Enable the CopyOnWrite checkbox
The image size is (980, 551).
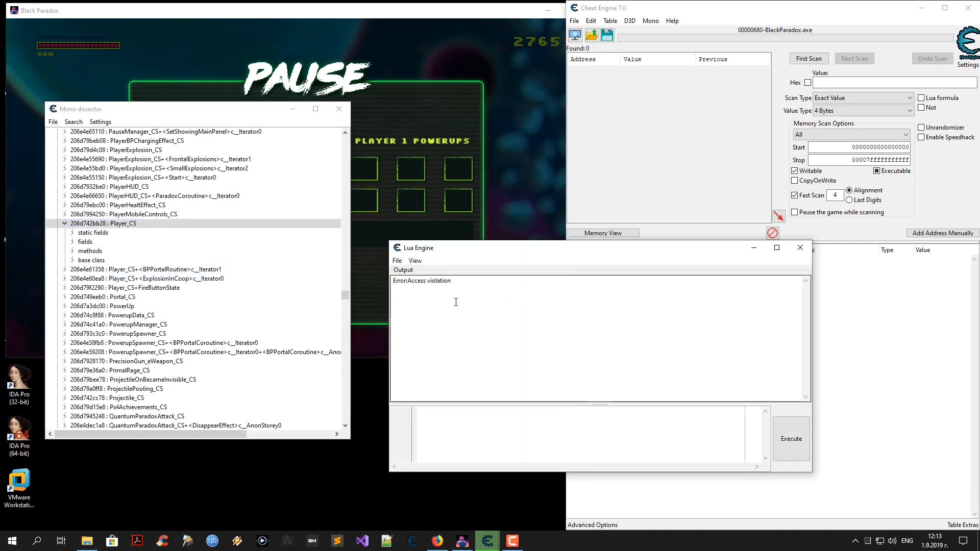(x=795, y=181)
